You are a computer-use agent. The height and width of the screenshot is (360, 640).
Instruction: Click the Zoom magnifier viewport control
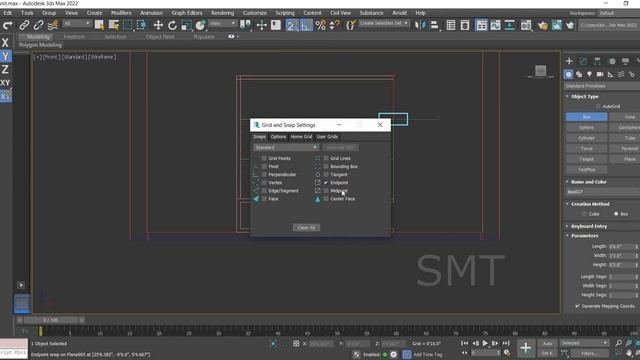[619, 343]
